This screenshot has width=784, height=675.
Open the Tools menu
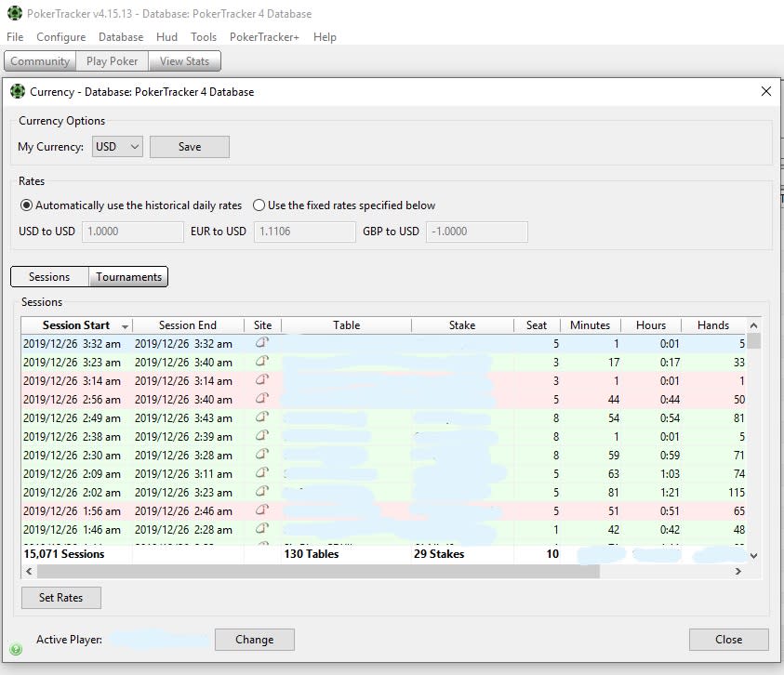pos(204,37)
